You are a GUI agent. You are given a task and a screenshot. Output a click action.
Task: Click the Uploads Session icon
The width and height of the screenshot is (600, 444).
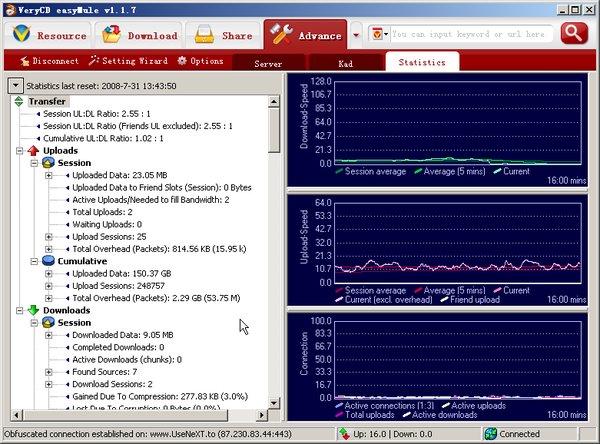(48, 163)
